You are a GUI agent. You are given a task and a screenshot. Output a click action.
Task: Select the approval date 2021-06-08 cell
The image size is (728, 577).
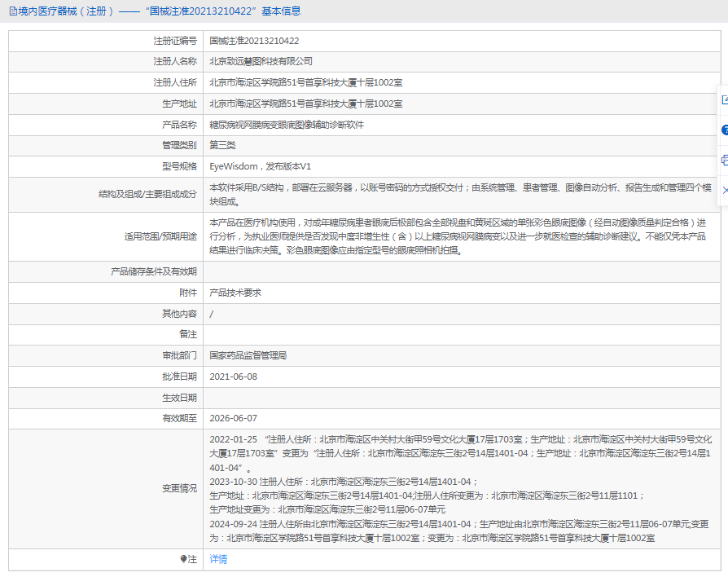click(x=234, y=377)
